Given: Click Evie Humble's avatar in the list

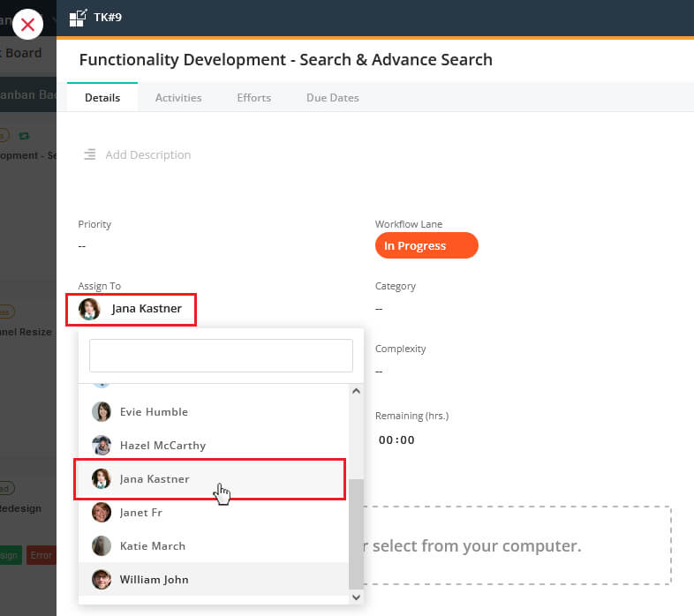Looking at the screenshot, I should [x=102, y=412].
